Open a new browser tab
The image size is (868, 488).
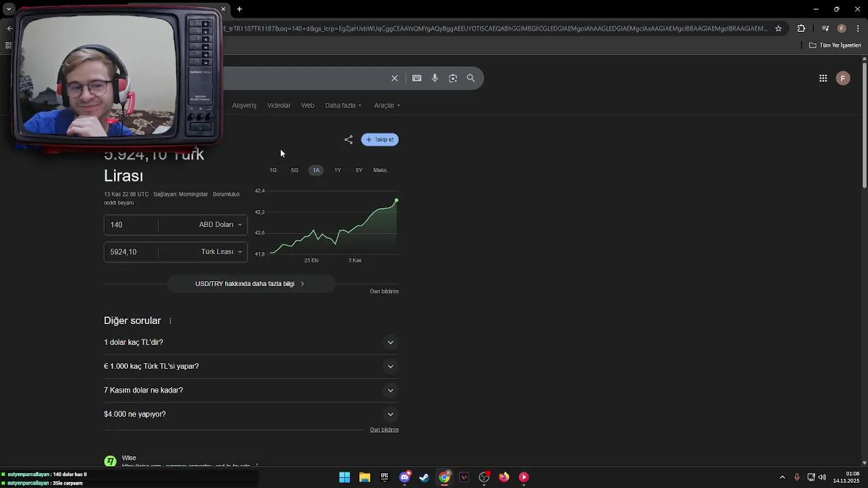tap(239, 9)
